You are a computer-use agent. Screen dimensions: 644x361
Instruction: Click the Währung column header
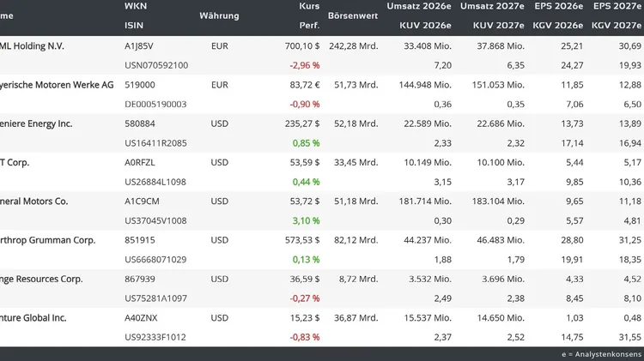click(x=219, y=16)
